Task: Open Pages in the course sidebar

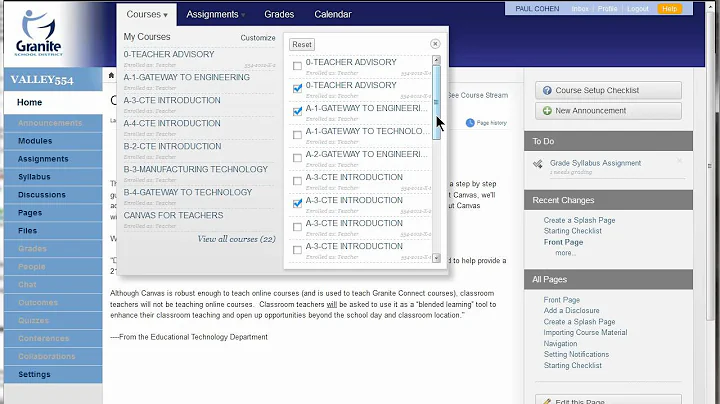Action: 53,213
